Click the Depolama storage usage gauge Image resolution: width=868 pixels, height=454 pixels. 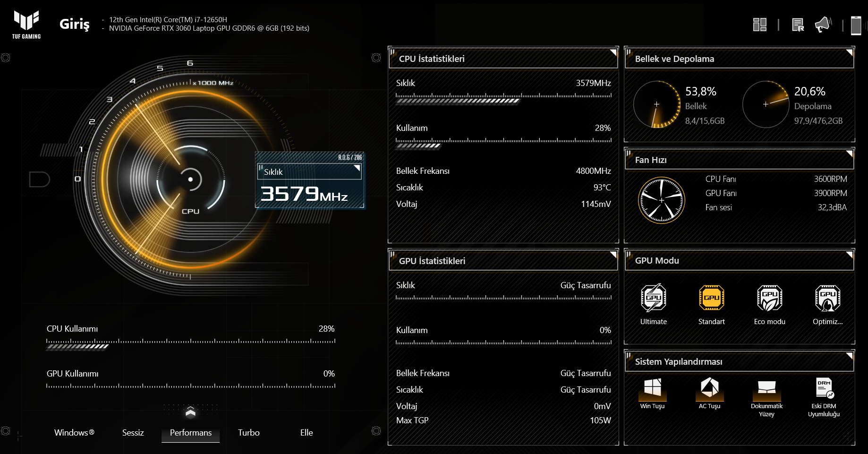click(766, 104)
